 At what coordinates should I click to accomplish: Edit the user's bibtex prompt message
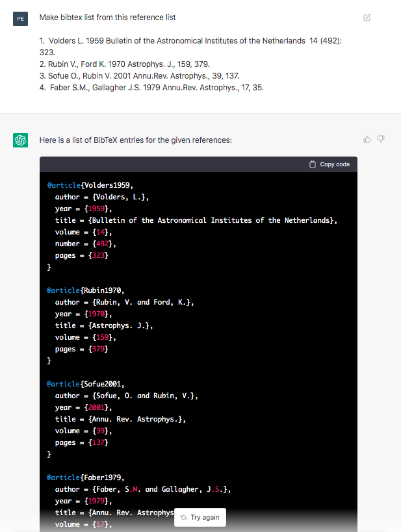(367, 18)
